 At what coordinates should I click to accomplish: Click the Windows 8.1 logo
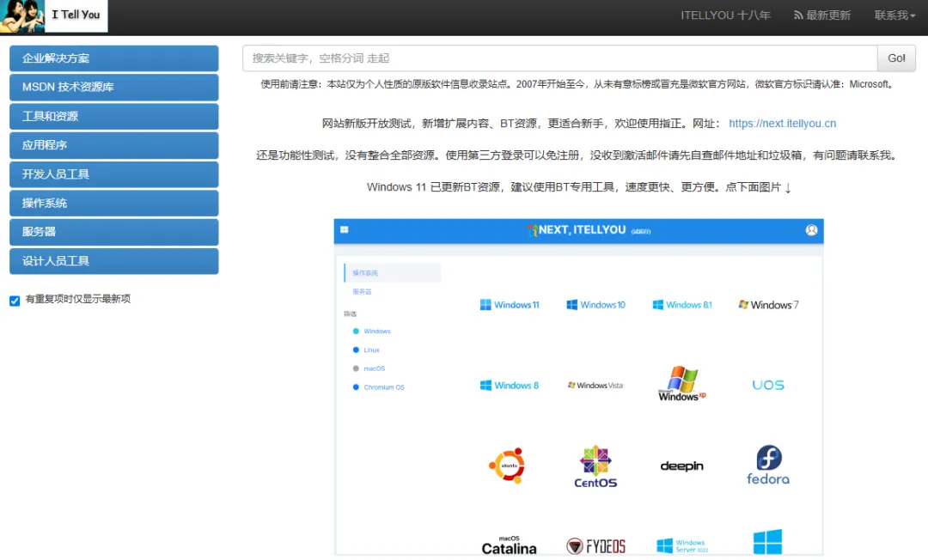click(681, 305)
